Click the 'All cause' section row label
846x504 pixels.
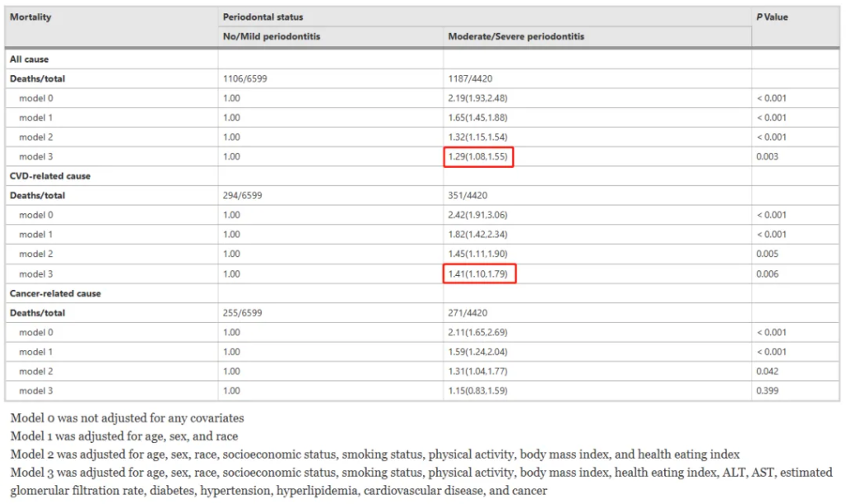point(29,59)
